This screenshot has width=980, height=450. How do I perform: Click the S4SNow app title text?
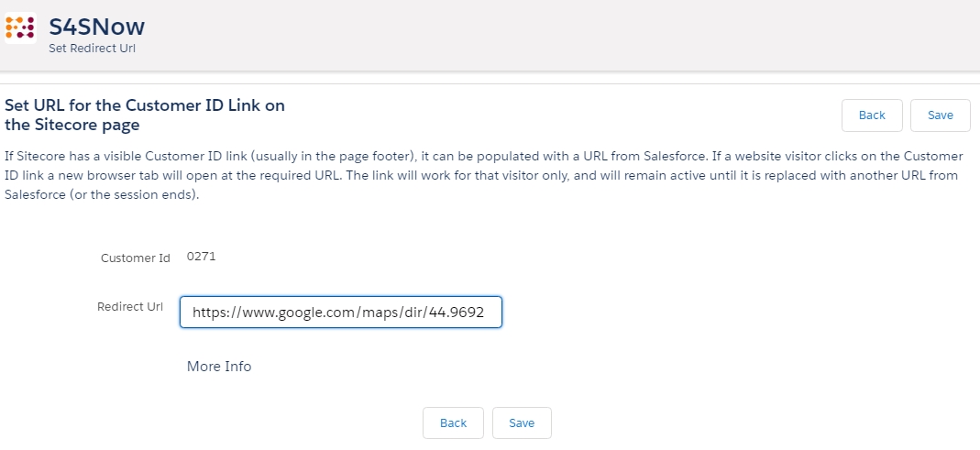pos(97,27)
